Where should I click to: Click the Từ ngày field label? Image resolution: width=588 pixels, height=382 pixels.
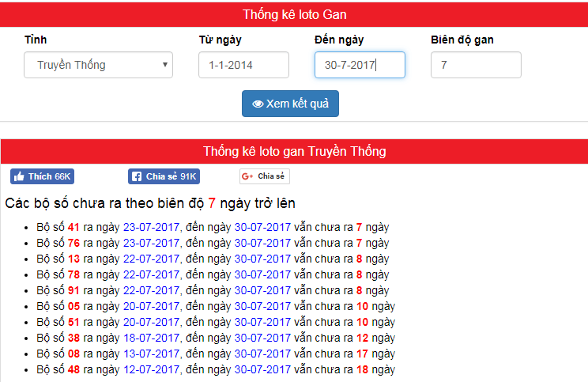click(x=220, y=40)
